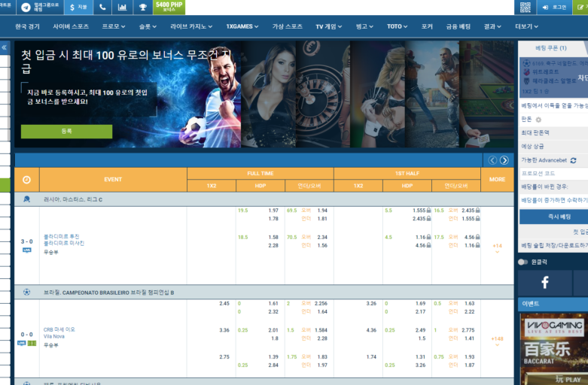Open the Facebook social link
Image resolution: width=588 pixels, height=385 pixels.
coord(545,283)
